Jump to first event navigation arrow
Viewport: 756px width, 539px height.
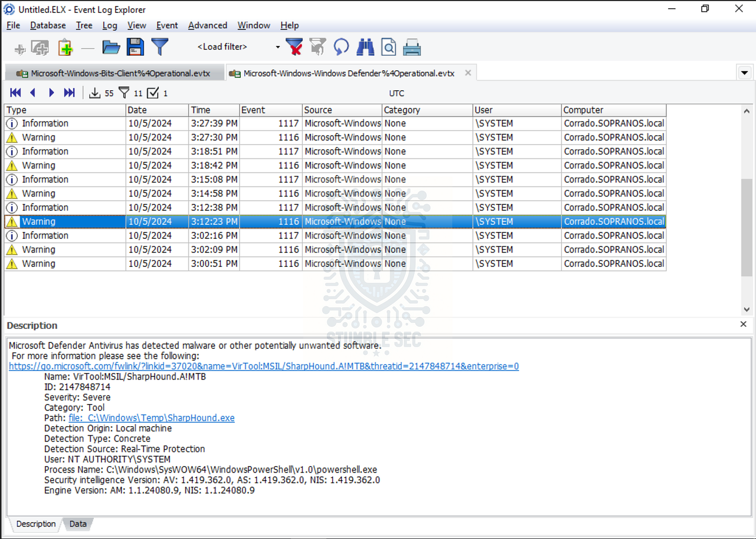[x=16, y=93]
